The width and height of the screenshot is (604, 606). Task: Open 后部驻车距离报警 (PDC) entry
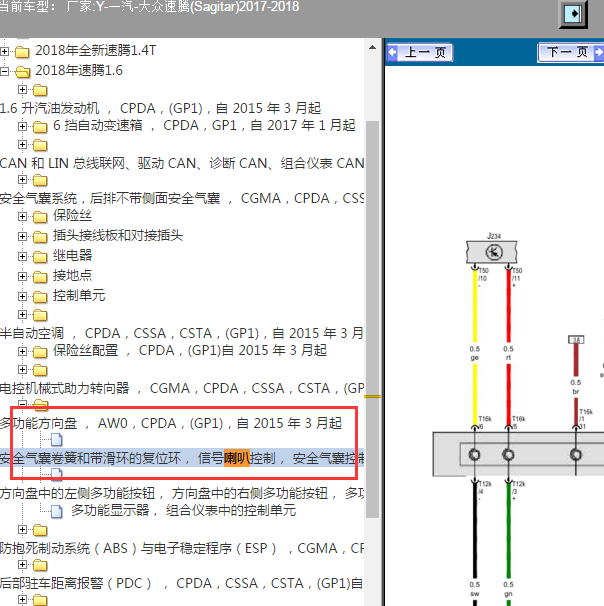(x=181, y=584)
